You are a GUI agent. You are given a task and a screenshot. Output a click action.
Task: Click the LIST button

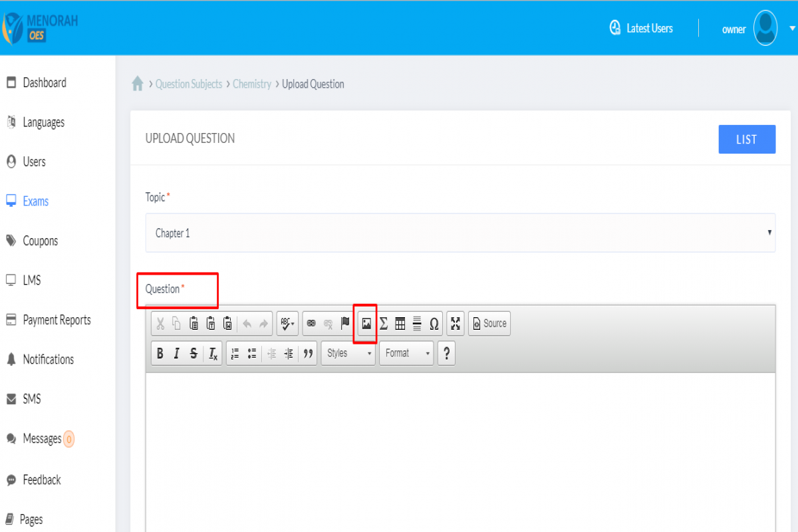747,139
